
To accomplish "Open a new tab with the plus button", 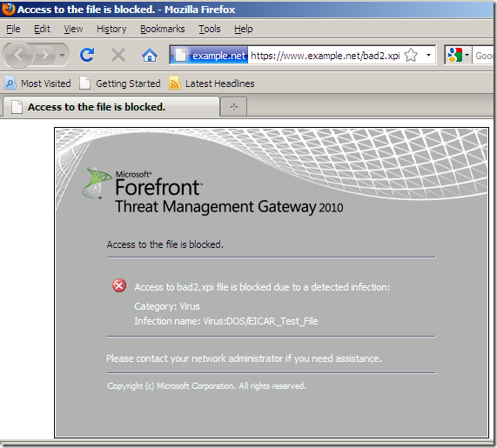I will (x=234, y=107).
